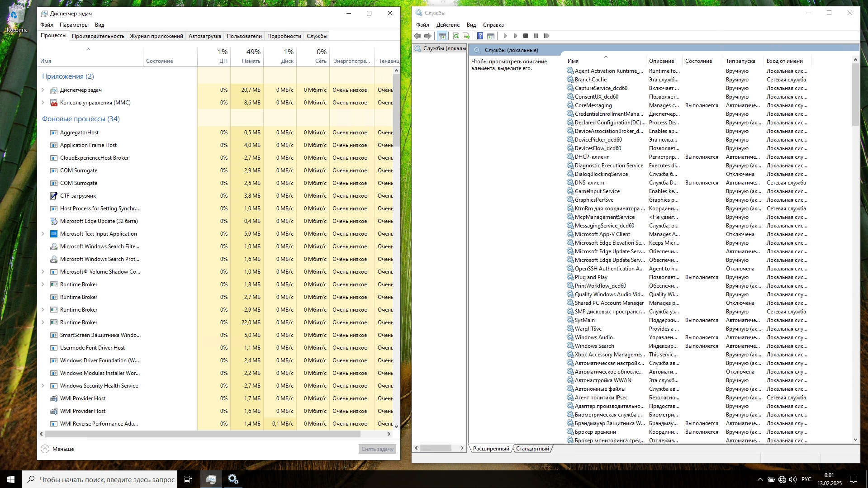Screen dimensions: 868x488
Task: Sort services by Состояние column
Action: 703,61
